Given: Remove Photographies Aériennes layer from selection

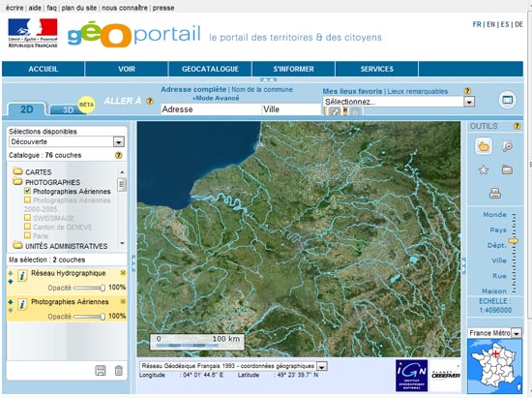Looking at the screenshot, I should 123,301.
